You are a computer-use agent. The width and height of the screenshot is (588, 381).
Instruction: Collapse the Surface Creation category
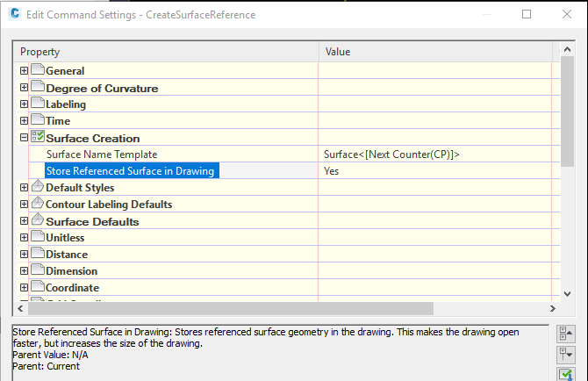(24, 138)
